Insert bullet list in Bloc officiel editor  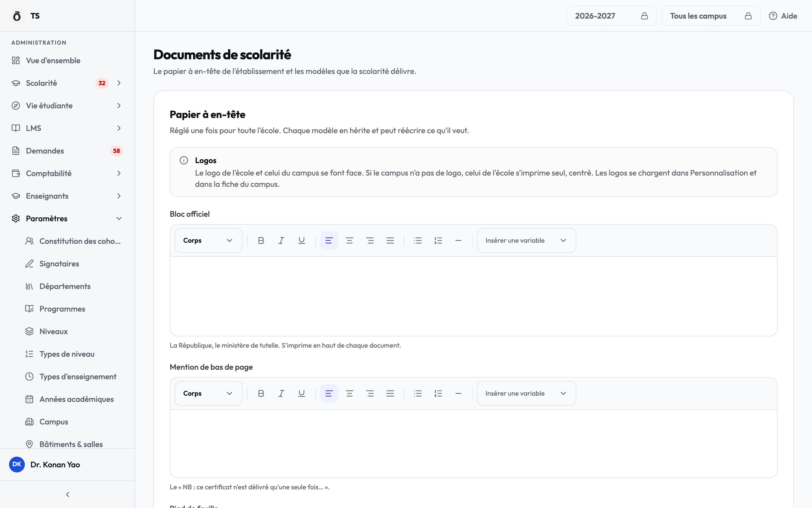point(418,240)
